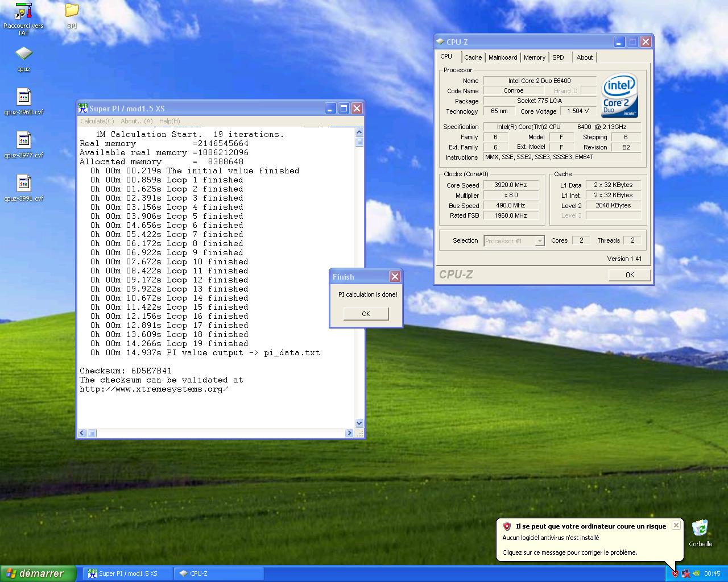Close the antivirus warning balloon
The height and width of the screenshot is (582, 728).
pyautogui.click(x=676, y=525)
